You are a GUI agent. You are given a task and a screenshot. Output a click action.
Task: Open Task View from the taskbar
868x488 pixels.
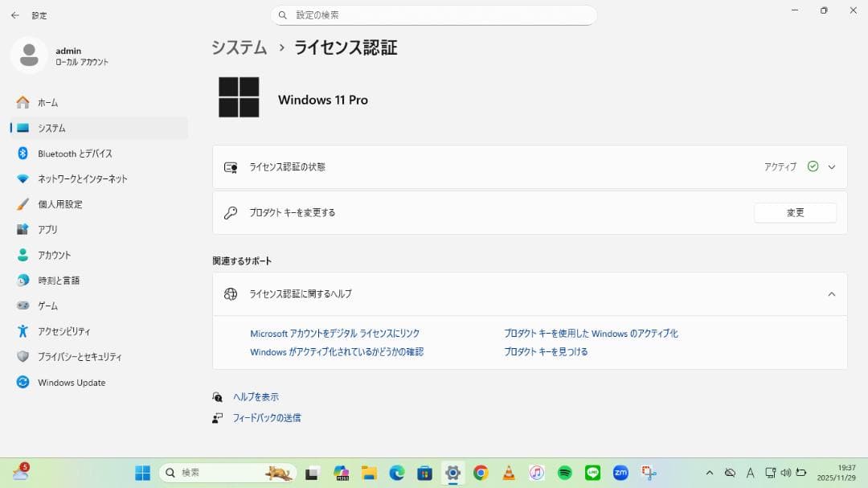pyautogui.click(x=312, y=473)
